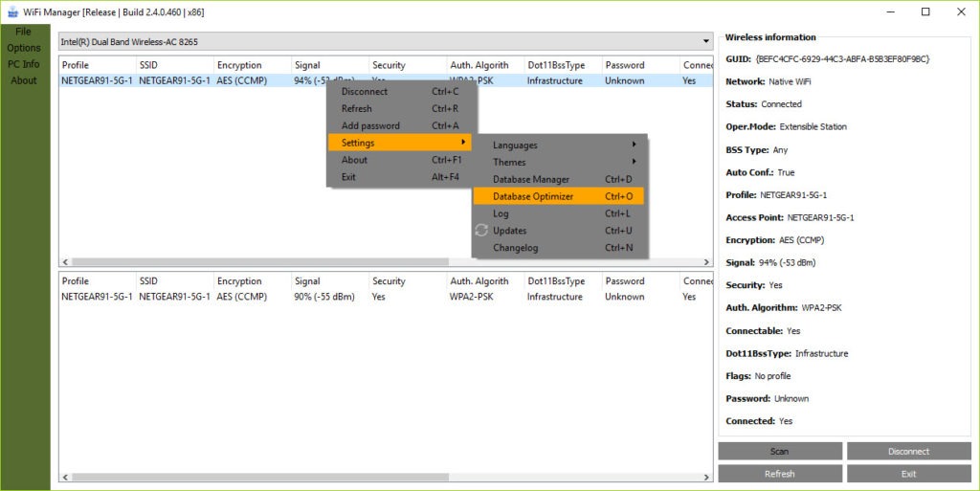Choose Disconnect from context menu
The width and height of the screenshot is (980, 491).
400,91
